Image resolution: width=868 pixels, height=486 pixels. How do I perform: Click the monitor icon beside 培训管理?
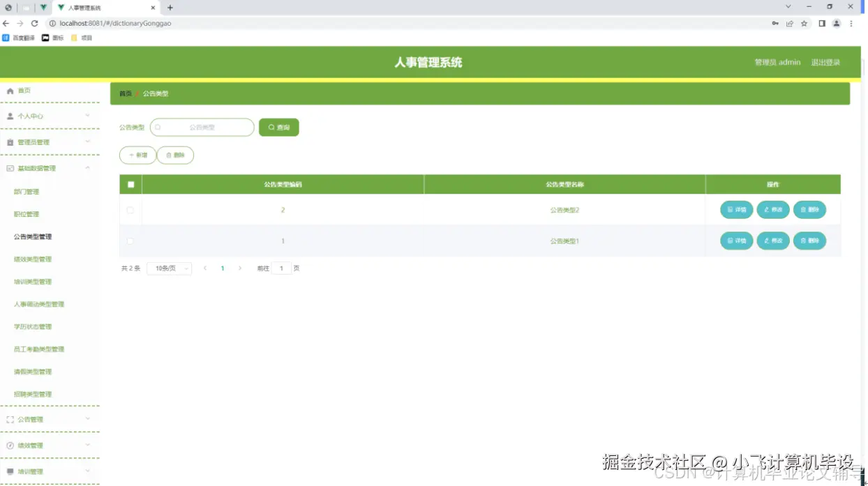click(10, 471)
